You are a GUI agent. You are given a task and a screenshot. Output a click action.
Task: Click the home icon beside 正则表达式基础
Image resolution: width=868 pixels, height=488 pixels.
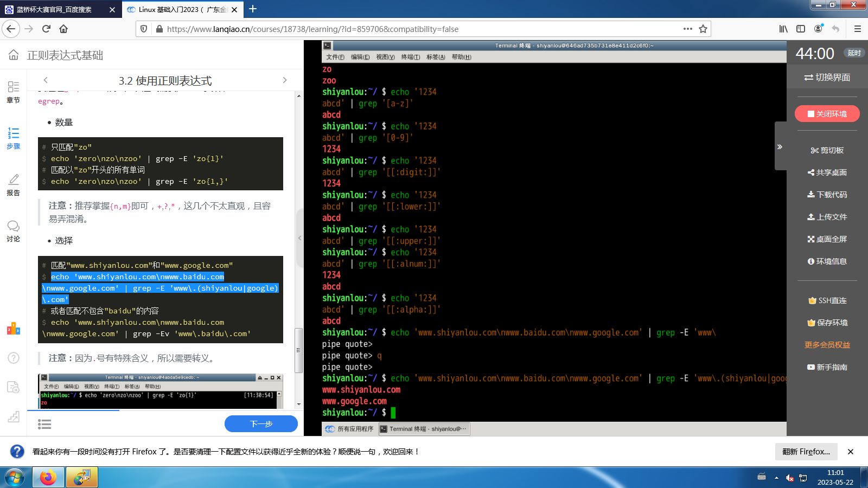[x=14, y=55]
